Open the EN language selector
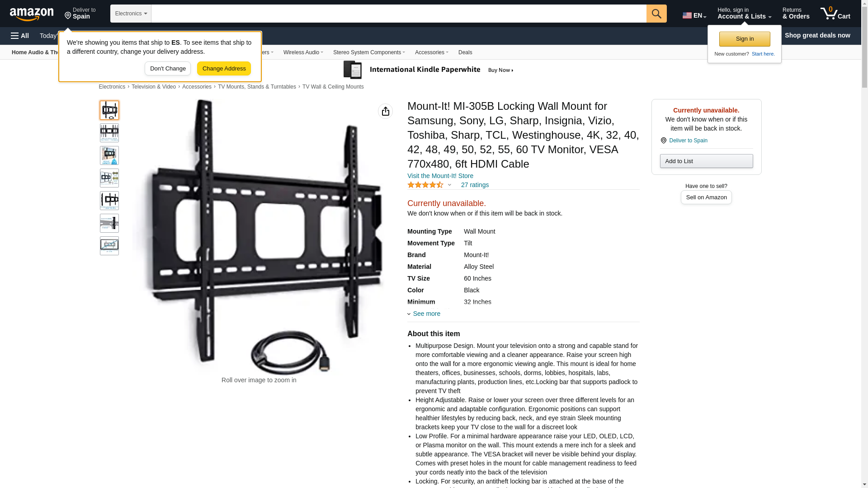This screenshot has height=488, width=868. (694, 15)
